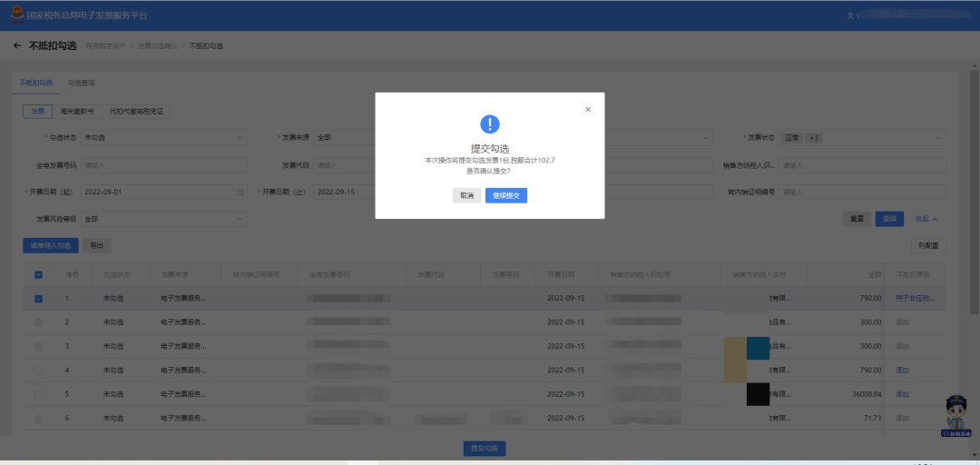Open the 发票风险等级 dropdown
This screenshot has width=980, height=465.
pos(163,219)
